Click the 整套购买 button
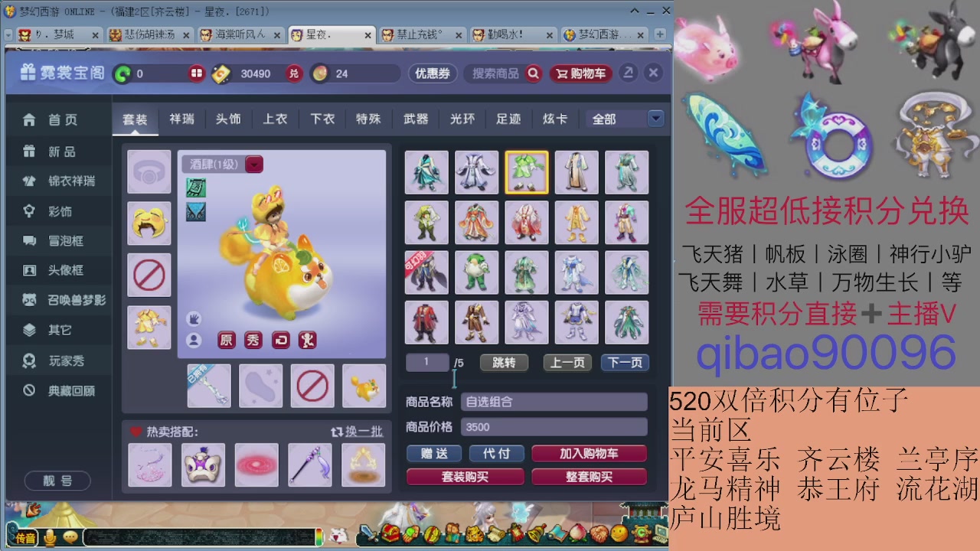980x551 pixels. pos(589,477)
